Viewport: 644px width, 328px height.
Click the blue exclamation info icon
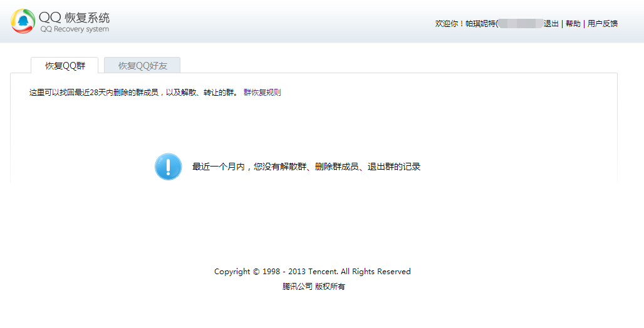tap(168, 167)
